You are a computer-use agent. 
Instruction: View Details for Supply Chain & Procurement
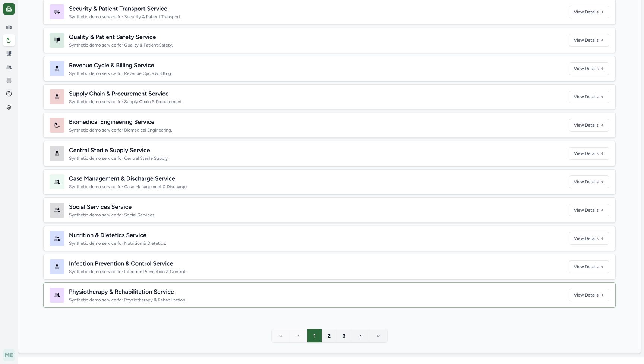(x=589, y=97)
